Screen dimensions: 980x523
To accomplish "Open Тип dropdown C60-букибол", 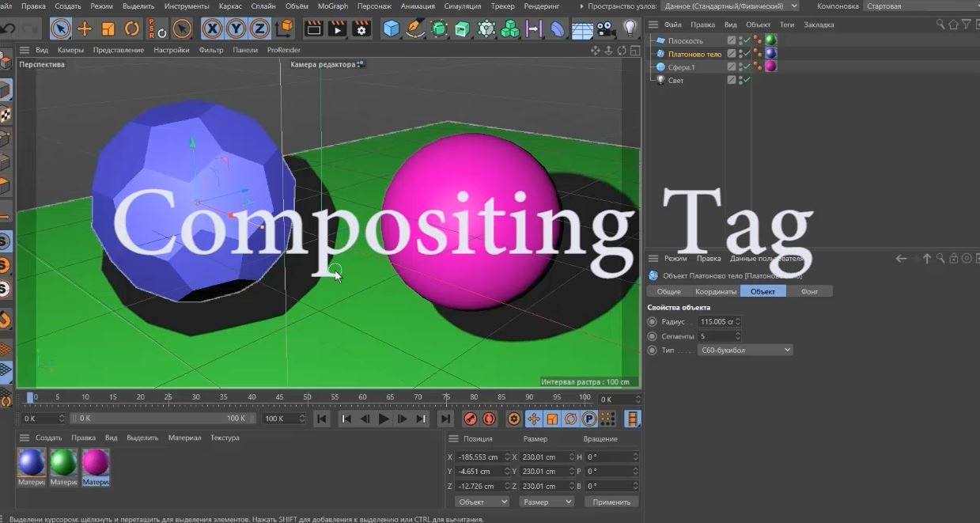I will (x=745, y=350).
